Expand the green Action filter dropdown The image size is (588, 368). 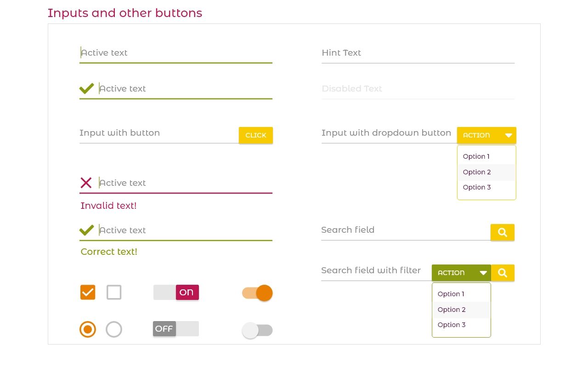coord(461,273)
